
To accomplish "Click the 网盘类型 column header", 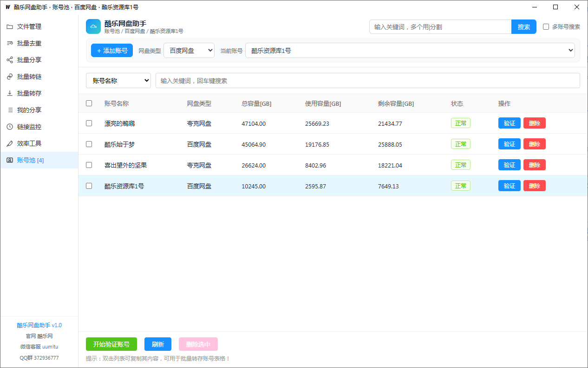I will tap(199, 104).
